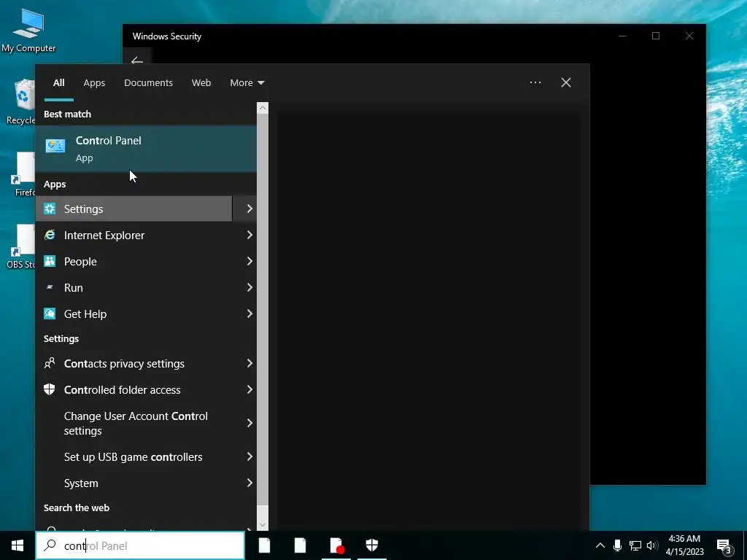
Task: Close the search panel with X
Action: point(566,82)
